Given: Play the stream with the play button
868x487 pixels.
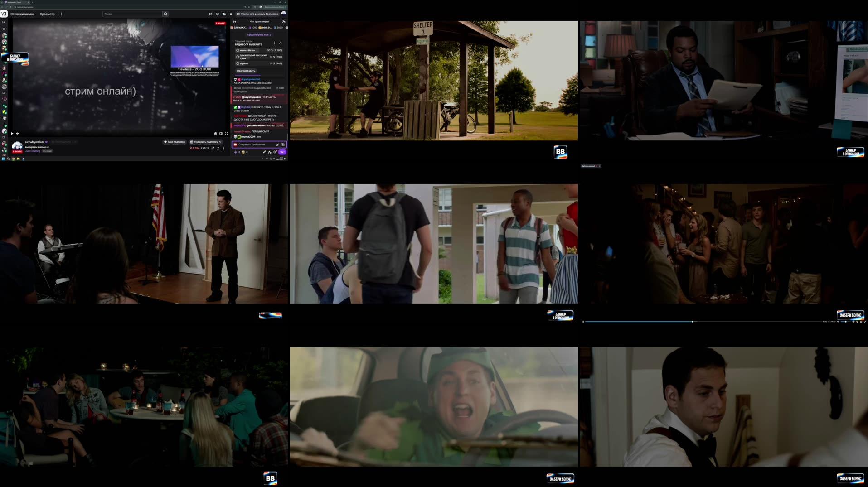Looking at the screenshot, I should [12, 134].
